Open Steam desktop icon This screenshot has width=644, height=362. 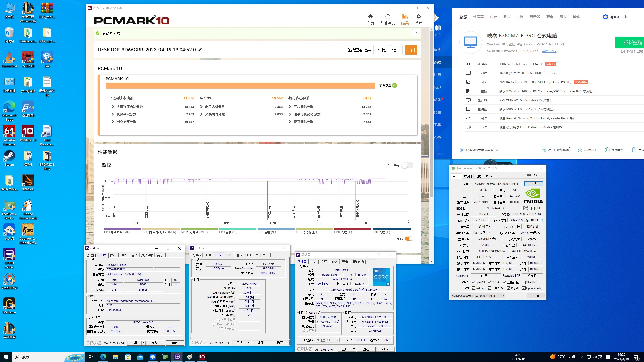click(x=9, y=158)
